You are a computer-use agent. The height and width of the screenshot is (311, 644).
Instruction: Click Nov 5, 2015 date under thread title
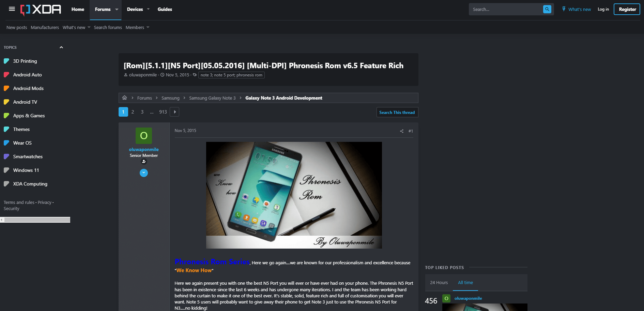click(178, 75)
